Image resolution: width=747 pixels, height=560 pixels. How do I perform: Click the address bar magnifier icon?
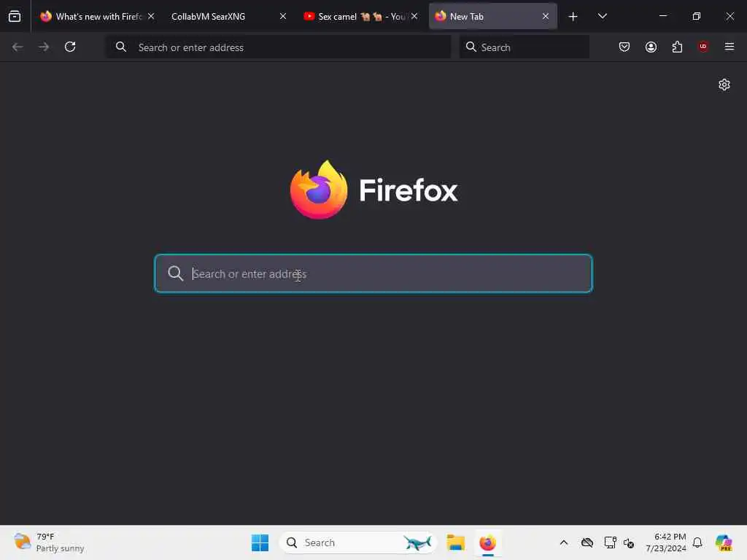coord(121,47)
